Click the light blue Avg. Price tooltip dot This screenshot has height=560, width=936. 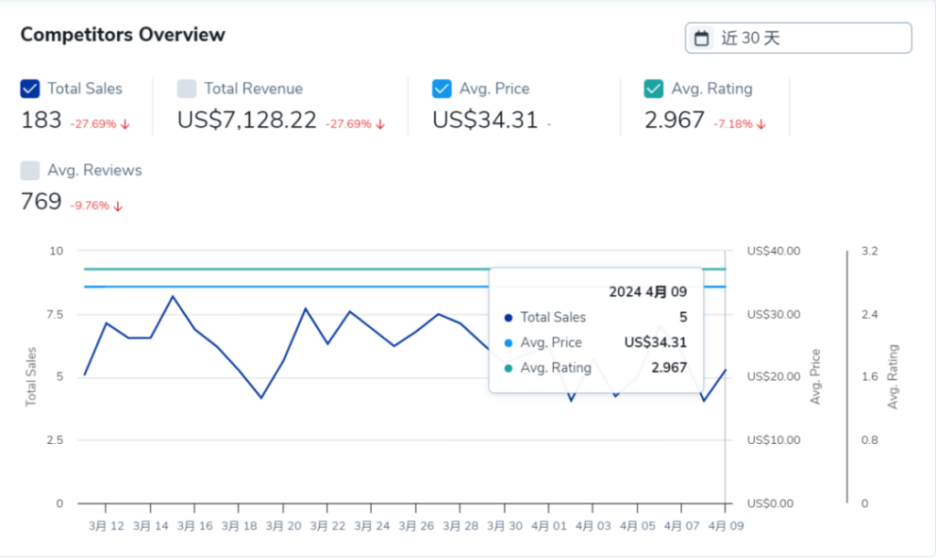coord(508,343)
